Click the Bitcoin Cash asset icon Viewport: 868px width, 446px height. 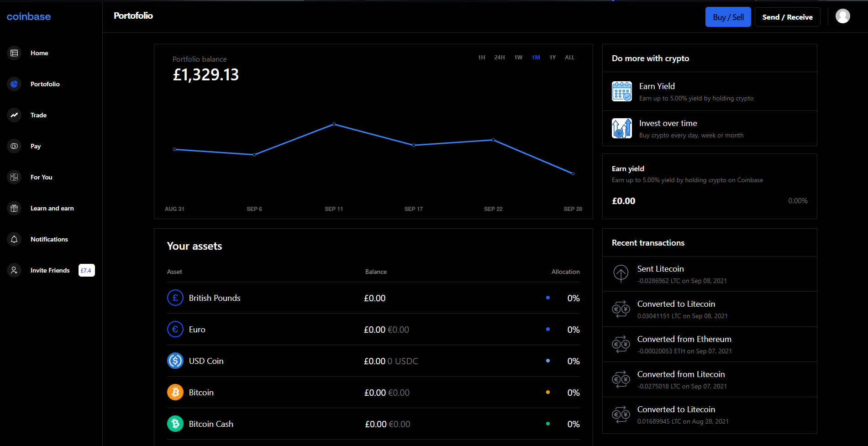(x=175, y=424)
